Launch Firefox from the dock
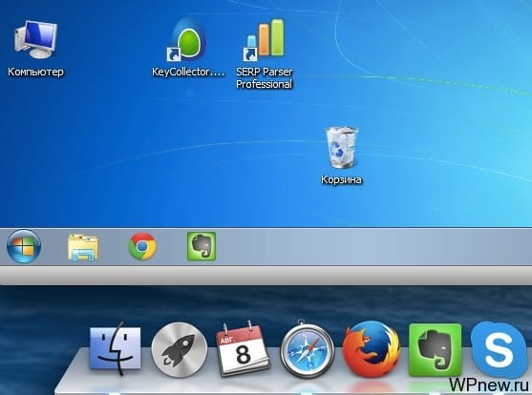This screenshot has width=532, height=395. 372,349
